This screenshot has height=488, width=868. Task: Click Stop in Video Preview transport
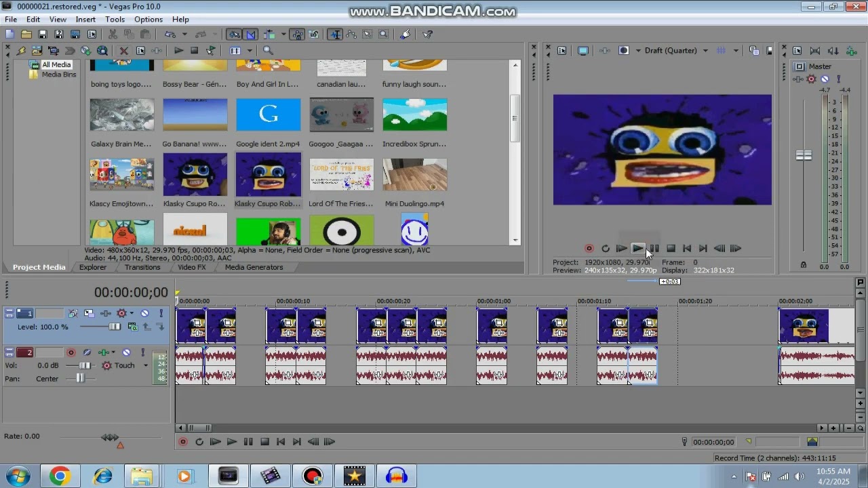671,249
